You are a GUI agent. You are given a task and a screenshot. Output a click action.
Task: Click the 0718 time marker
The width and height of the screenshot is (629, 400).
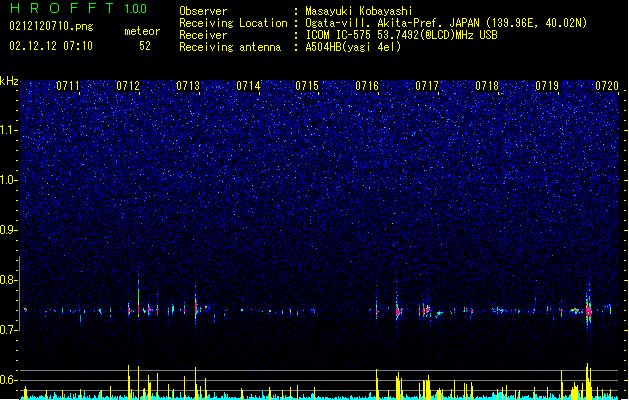[x=487, y=86]
